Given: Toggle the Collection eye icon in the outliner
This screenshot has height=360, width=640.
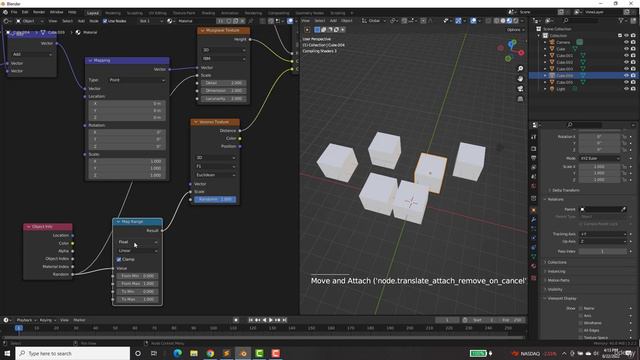Looking at the screenshot, I should 626,36.
